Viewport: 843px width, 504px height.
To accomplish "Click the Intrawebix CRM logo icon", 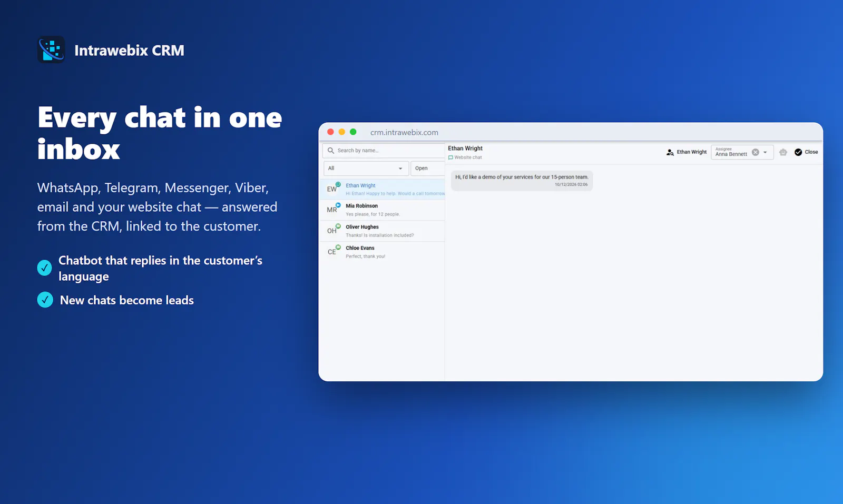I will (51, 50).
